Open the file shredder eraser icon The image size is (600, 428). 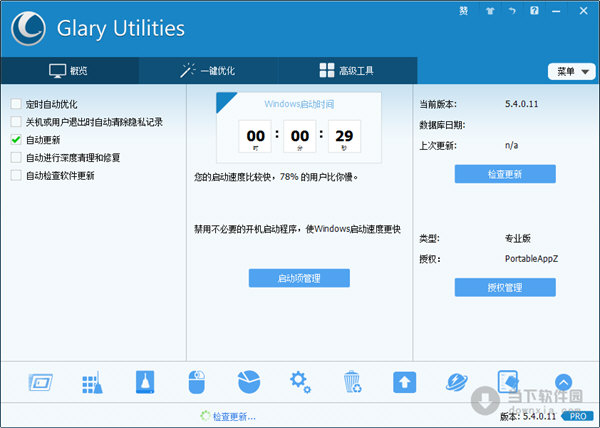coord(508,381)
